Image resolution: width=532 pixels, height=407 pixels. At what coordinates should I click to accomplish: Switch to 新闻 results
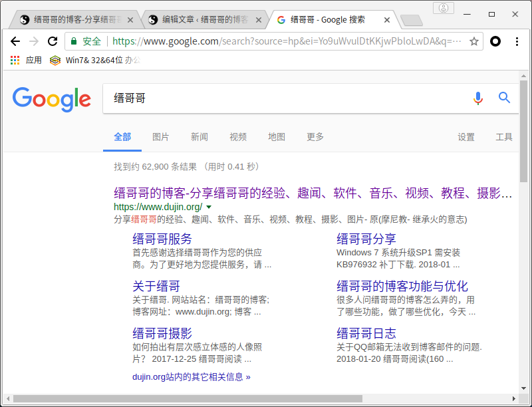[199, 137]
